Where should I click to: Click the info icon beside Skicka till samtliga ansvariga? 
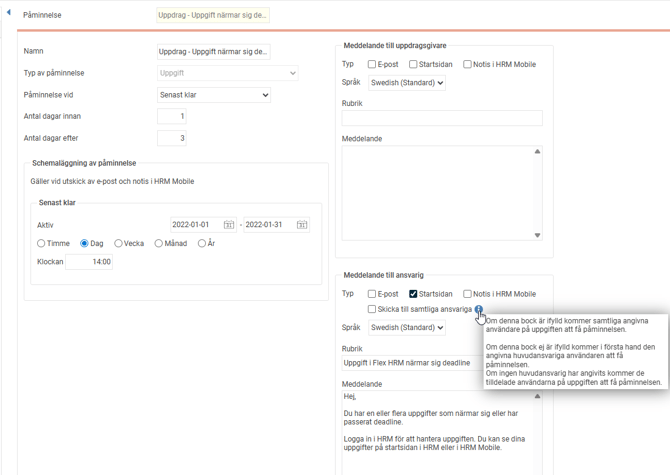479,310
